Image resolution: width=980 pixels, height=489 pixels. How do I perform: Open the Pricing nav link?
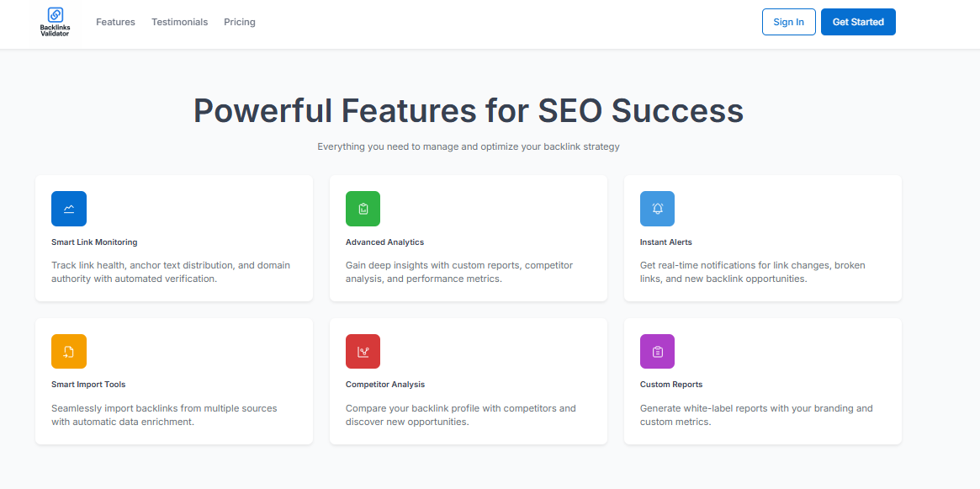240,22
